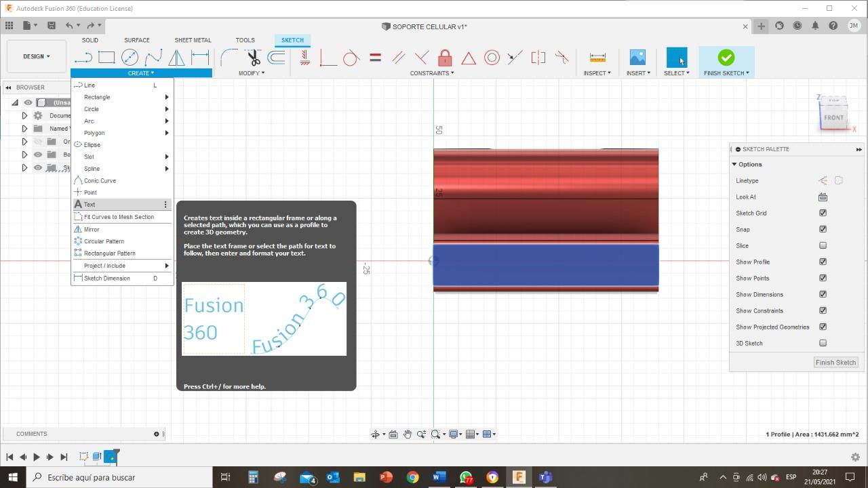Open the INSERT dropdown menu

638,73
